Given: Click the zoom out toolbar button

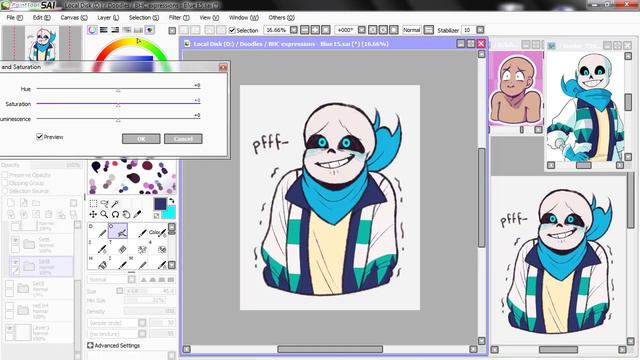Looking at the screenshot, I should pyautogui.click(x=304, y=30).
